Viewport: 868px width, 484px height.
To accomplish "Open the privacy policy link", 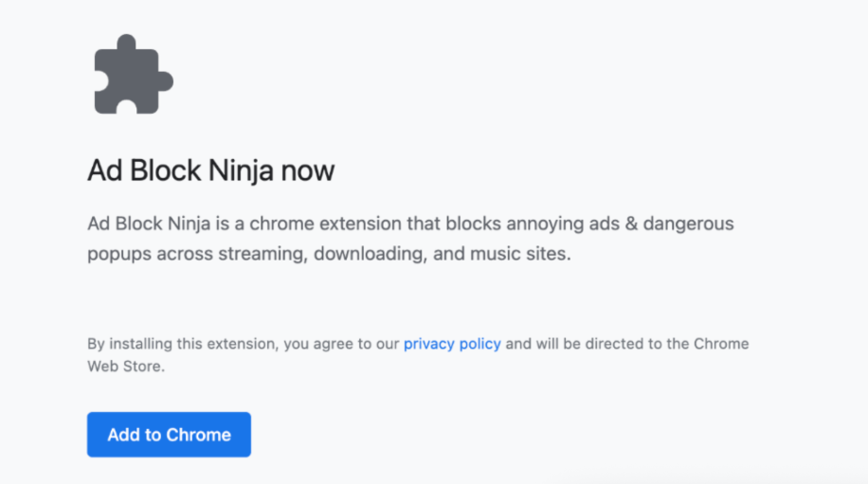I will [452, 344].
